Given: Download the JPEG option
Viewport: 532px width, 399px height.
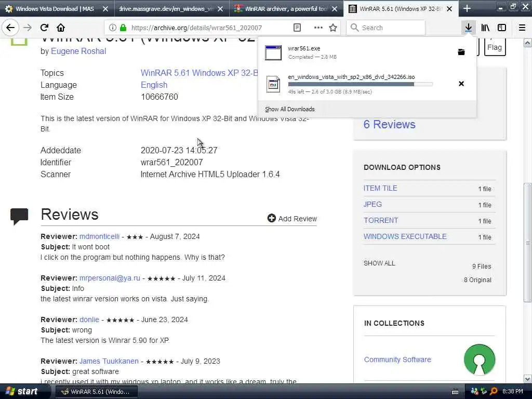Looking at the screenshot, I should click(373, 204).
